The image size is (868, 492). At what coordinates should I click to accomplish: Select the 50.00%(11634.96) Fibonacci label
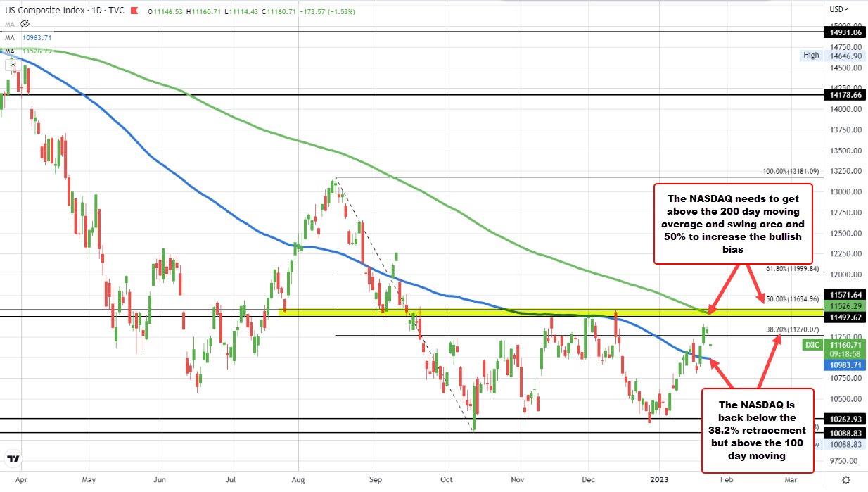pos(793,299)
